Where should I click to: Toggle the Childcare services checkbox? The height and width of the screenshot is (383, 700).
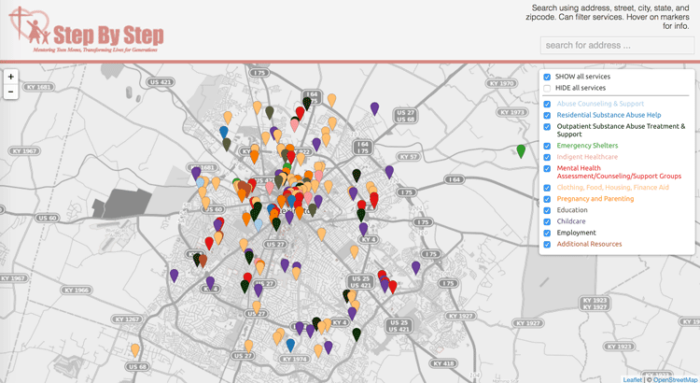tap(547, 222)
